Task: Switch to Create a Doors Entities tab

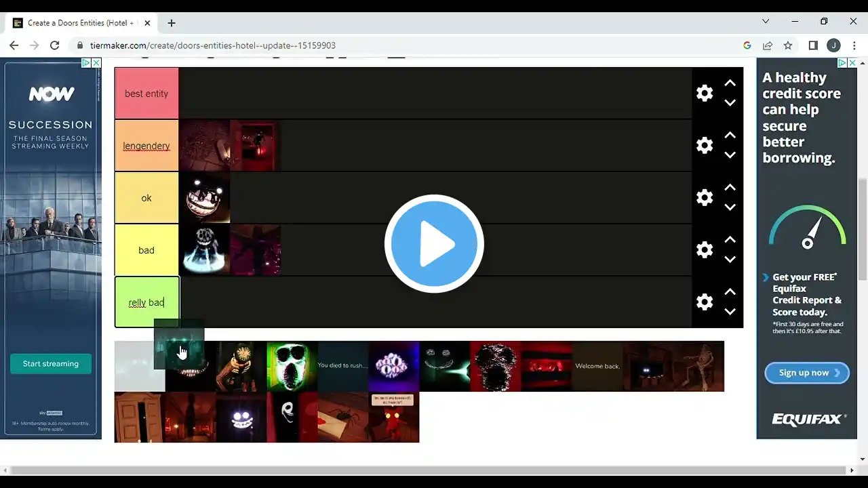Action: pos(81,22)
